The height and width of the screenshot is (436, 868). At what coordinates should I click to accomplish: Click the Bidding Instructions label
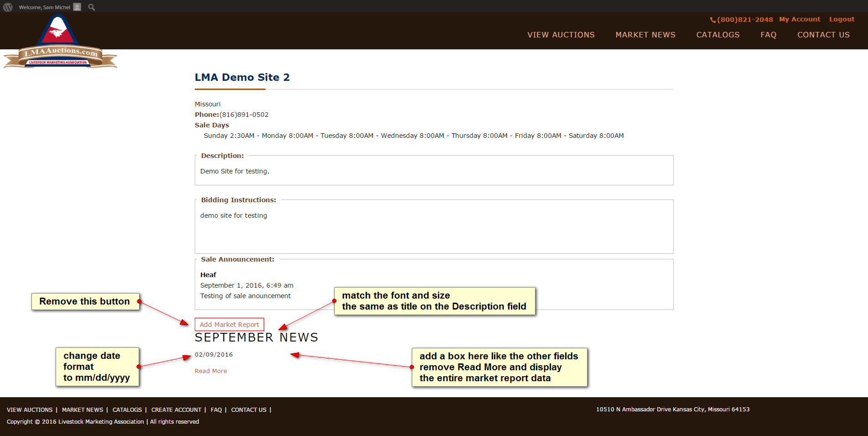pyautogui.click(x=239, y=200)
